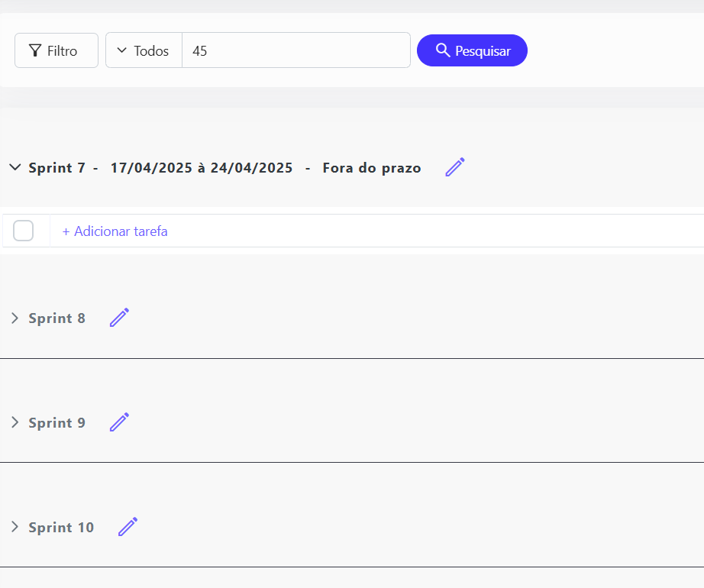Collapse Sprint 7 using its chevron

tap(15, 168)
